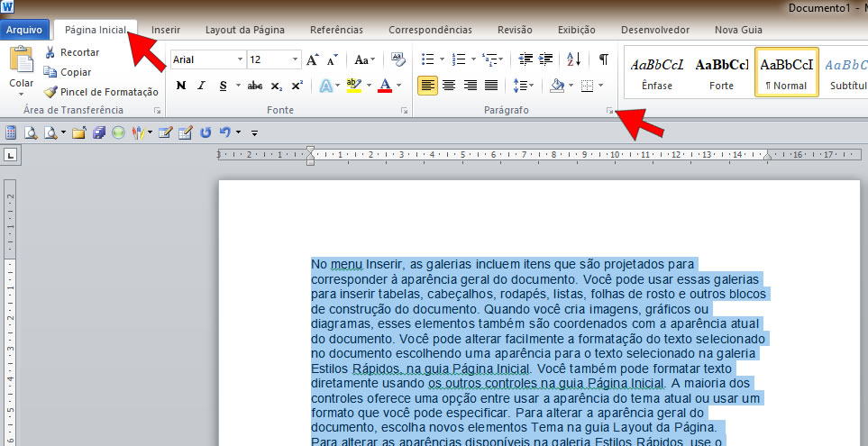Switch to the Desenvolvedor tab
The width and height of the screenshot is (868, 446).
[655, 30]
